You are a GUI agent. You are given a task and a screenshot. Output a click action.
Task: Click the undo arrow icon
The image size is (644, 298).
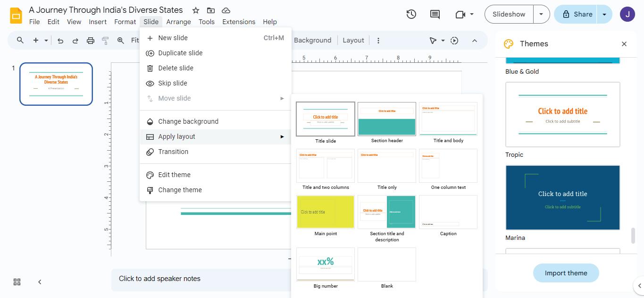(60, 41)
